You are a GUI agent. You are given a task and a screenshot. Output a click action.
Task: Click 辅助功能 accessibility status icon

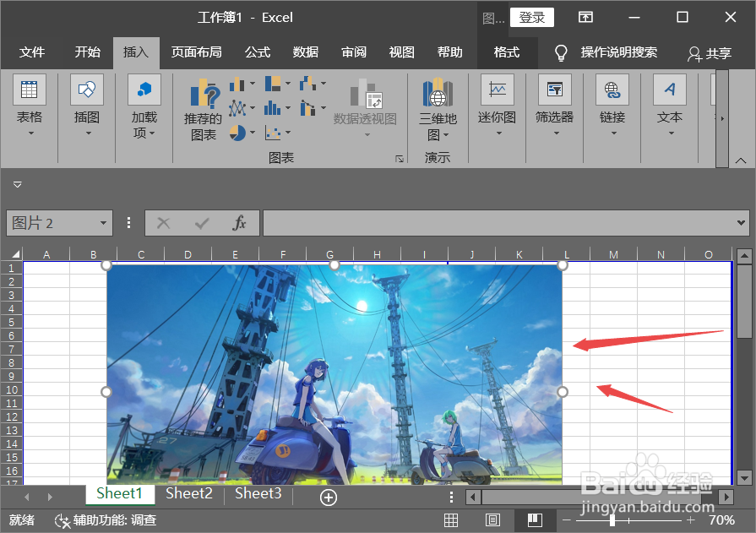(x=63, y=520)
